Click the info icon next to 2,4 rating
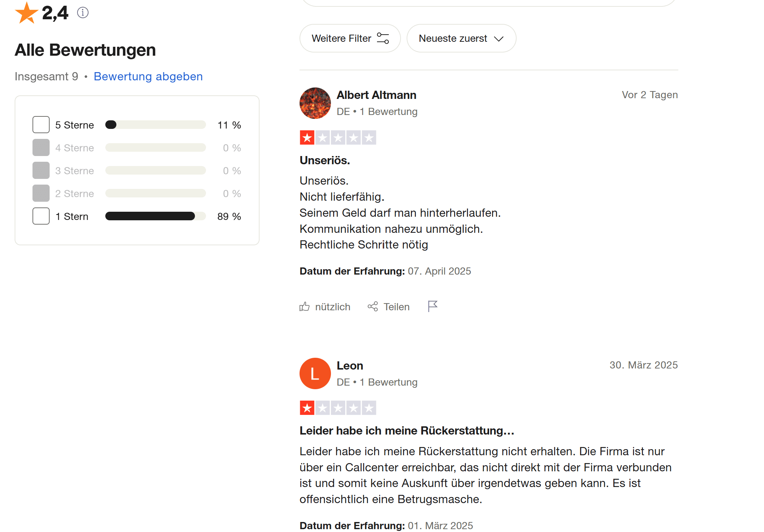This screenshot has width=764, height=532. click(x=83, y=13)
